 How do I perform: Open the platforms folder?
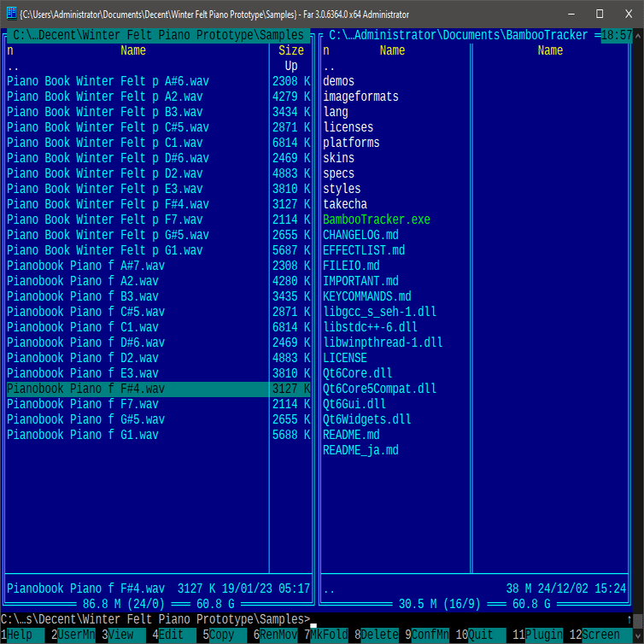tap(351, 143)
